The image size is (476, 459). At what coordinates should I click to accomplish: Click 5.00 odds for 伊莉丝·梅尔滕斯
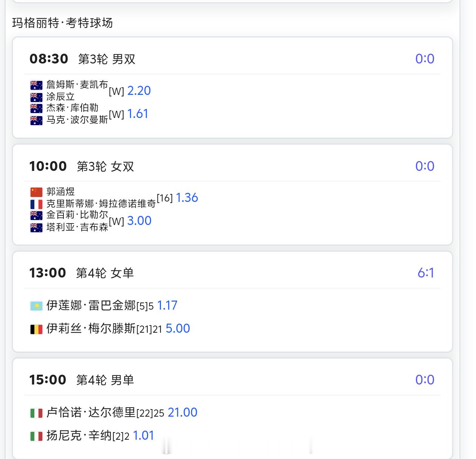178,328
